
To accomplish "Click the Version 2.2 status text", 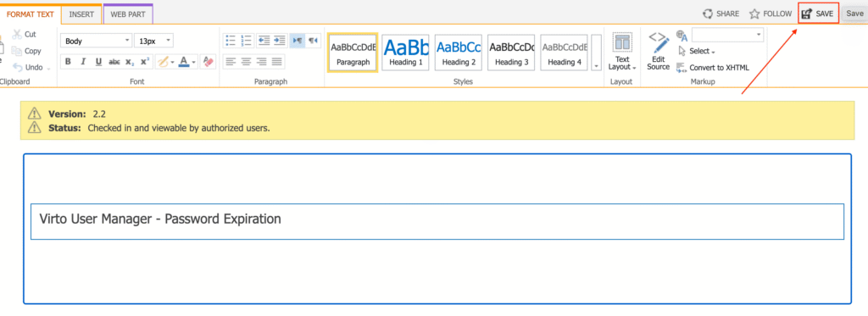I will click(x=77, y=114).
